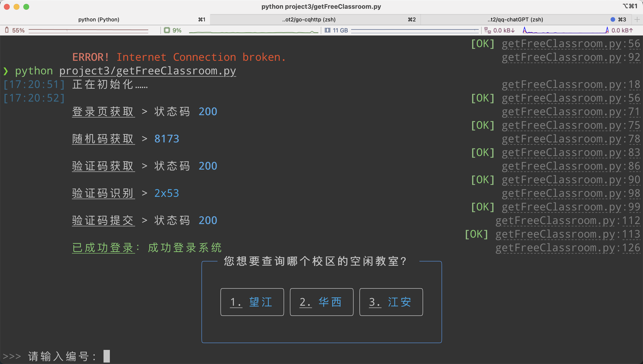643x364 pixels.
Task: Click the green prompt arrow before python
Action: click(x=6, y=71)
